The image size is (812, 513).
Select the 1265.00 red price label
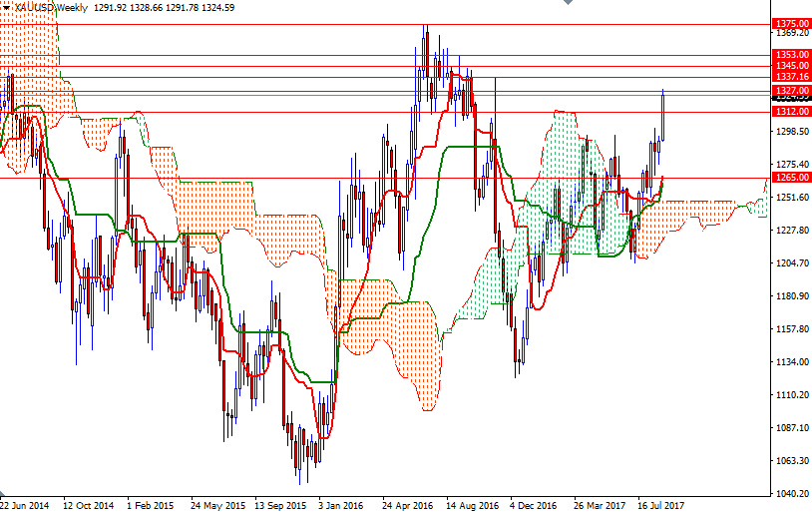coord(790,178)
